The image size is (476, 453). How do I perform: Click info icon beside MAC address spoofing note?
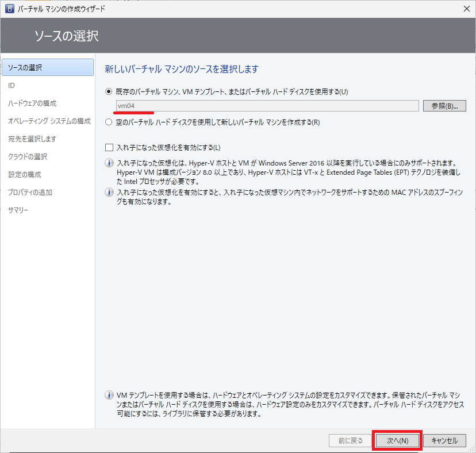[x=109, y=192]
